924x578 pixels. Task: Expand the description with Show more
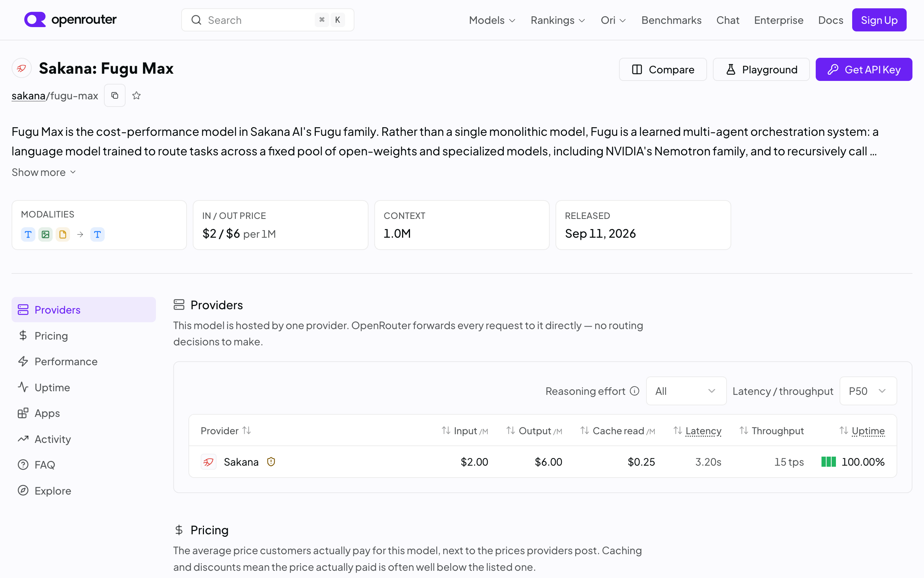click(44, 172)
